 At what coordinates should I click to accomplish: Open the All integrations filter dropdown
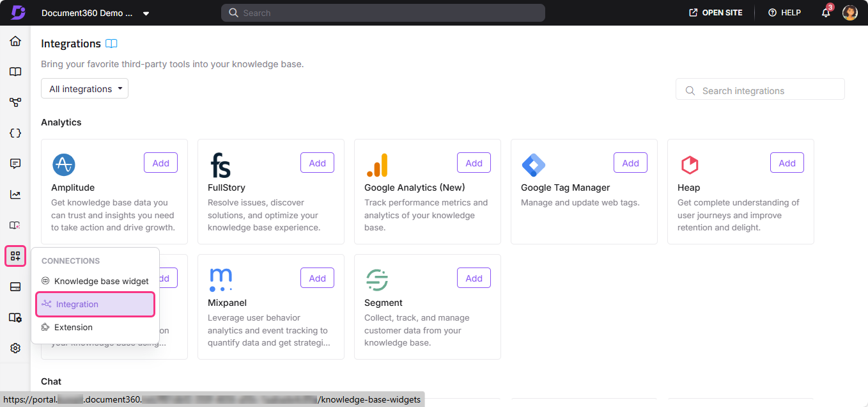tap(84, 88)
